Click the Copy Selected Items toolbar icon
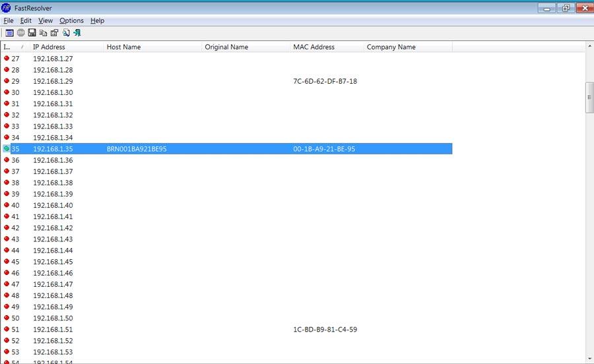This screenshot has height=364, width=594. click(x=43, y=33)
